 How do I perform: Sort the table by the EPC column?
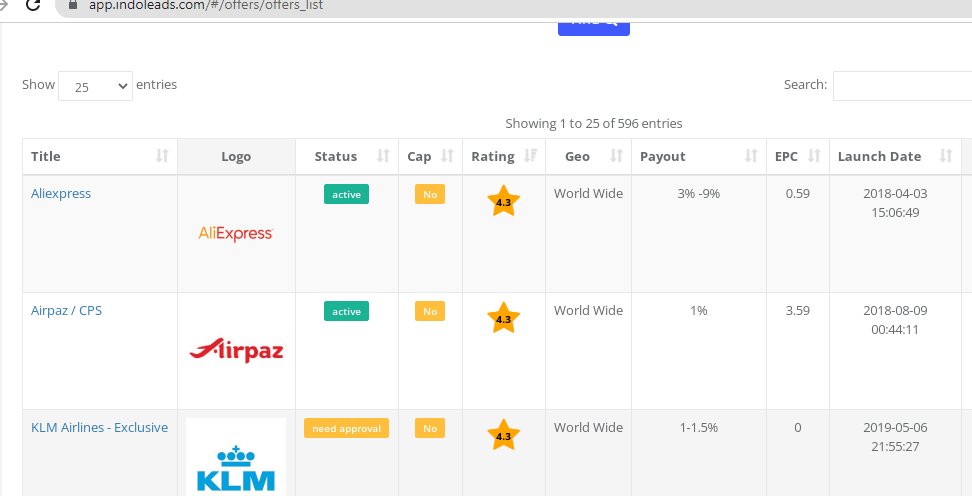coord(798,156)
